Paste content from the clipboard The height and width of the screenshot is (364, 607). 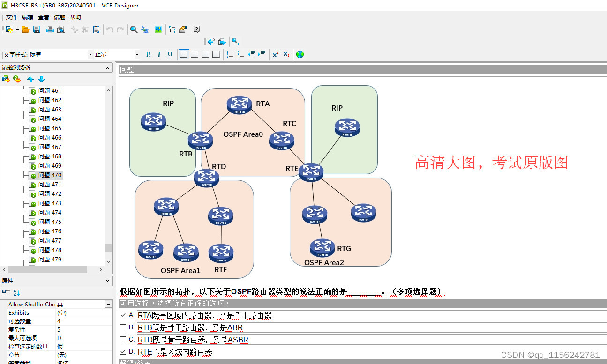(x=96, y=30)
